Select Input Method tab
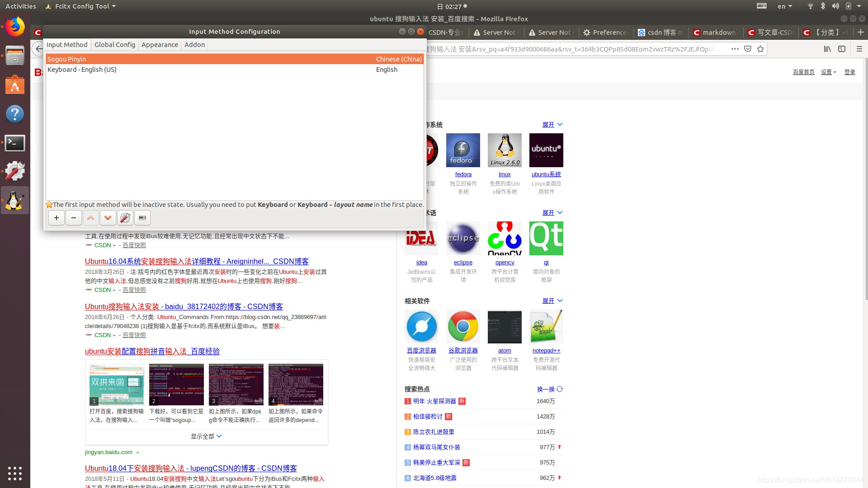 click(67, 45)
